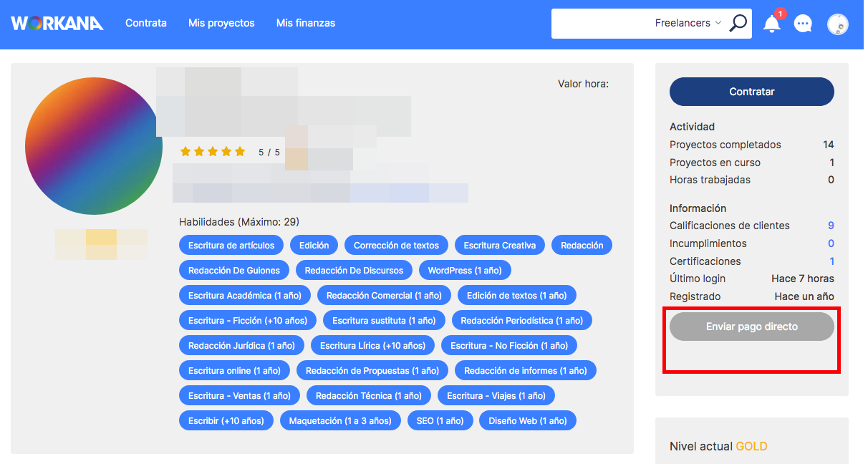Click the Contratar button

click(x=752, y=92)
